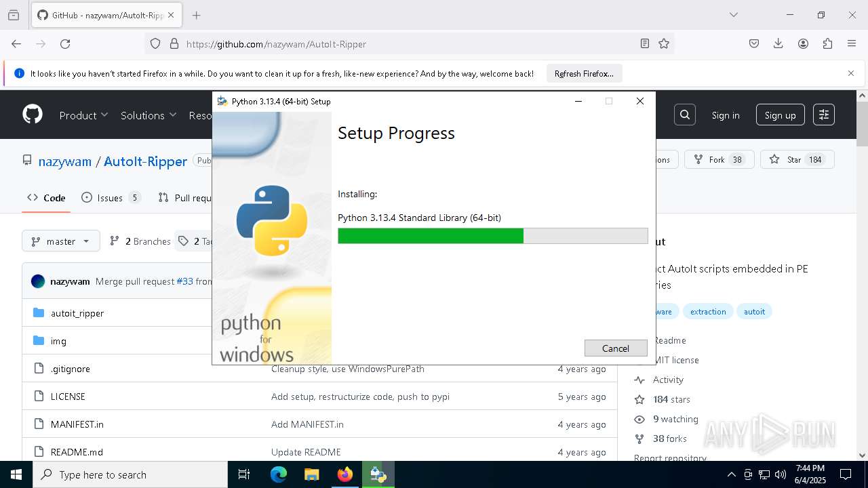View the 2 Branches link
This screenshot has width=868, height=488.
[140, 241]
